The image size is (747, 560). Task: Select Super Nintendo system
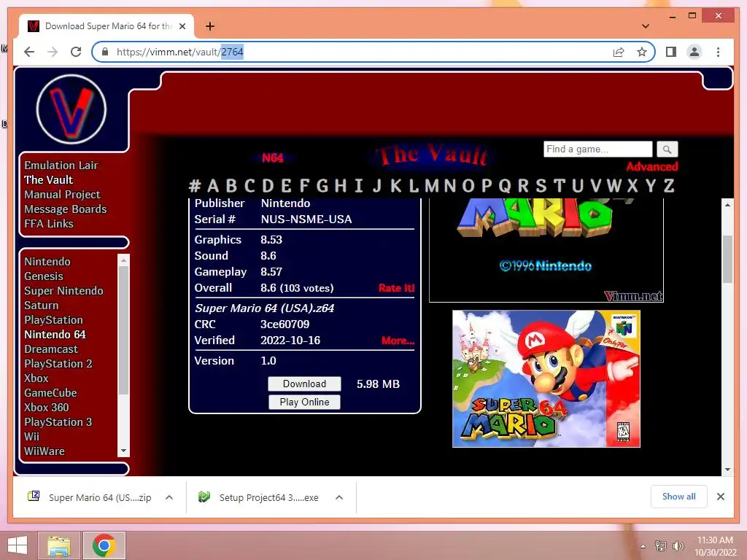(63, 291)
